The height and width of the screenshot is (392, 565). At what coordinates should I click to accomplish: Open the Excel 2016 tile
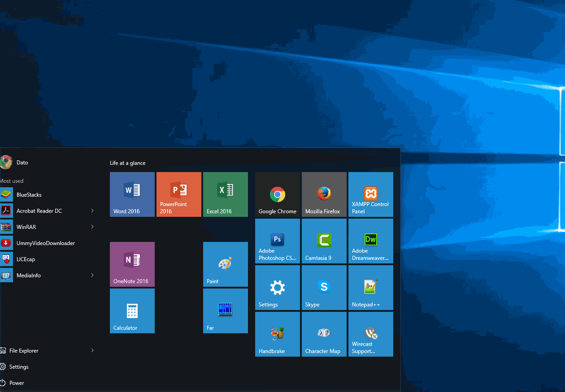coord(226,194)
